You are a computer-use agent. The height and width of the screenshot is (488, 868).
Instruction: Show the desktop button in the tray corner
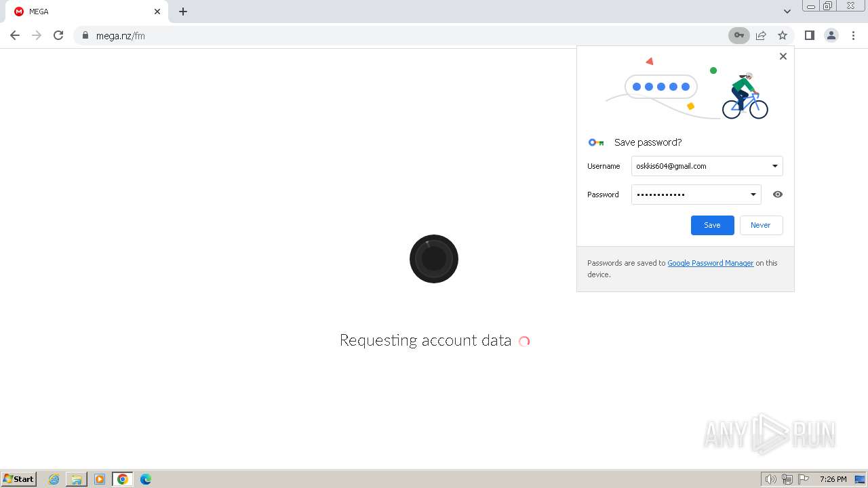pyautogui.click(x=861, y=479)
